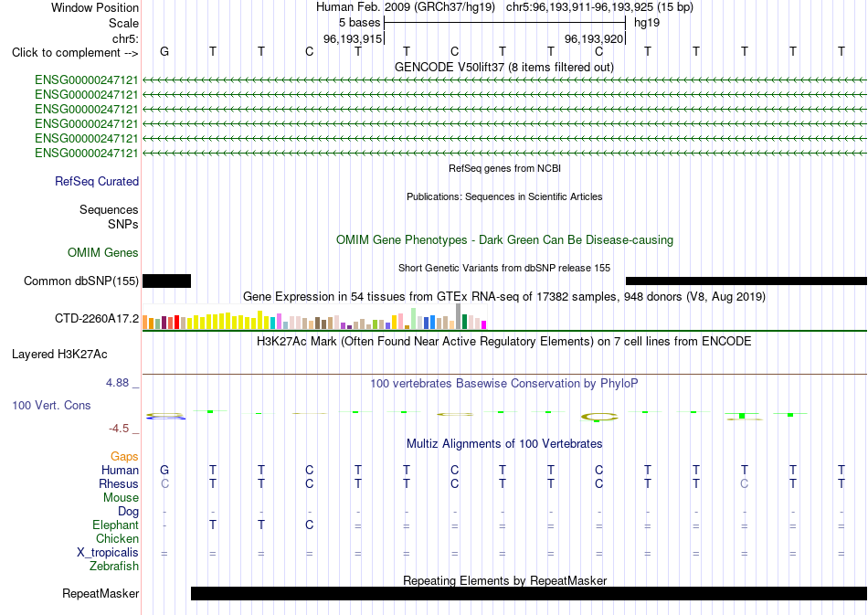Click the 'Chicken' alignment row label
Image resolution: width=868 pixels, height=615 pixels.
pos(117,538)
